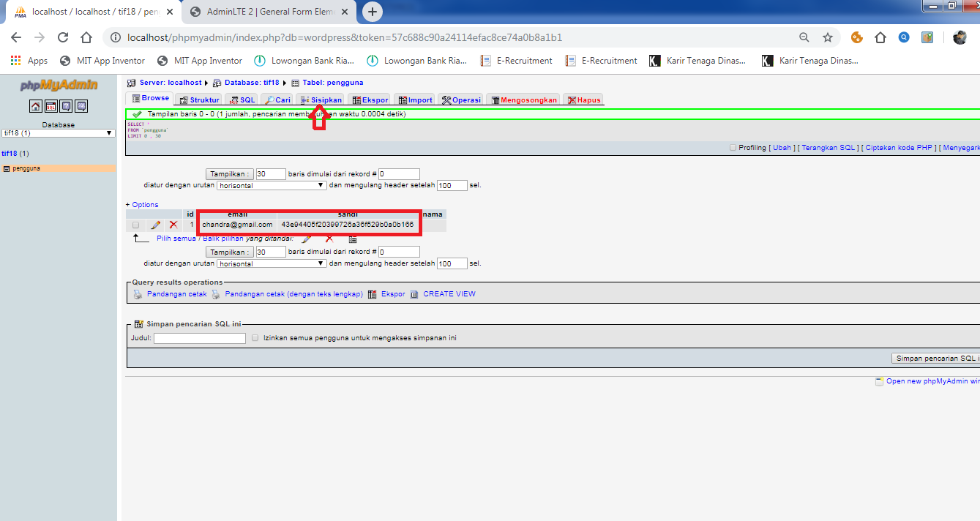The image size is (980, 521).
Task: Click the Import toolbar icon
Action: [414, 99]
